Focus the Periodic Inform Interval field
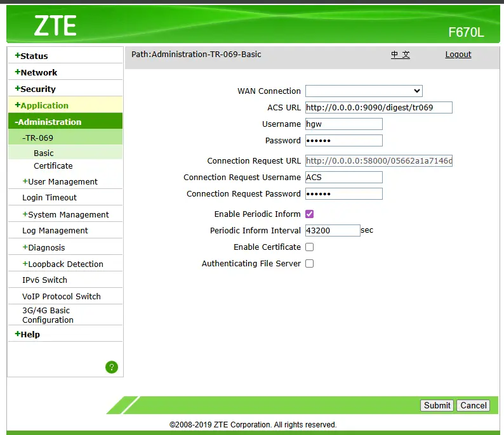Screen dimensions: 504x435 click(333, 231)
